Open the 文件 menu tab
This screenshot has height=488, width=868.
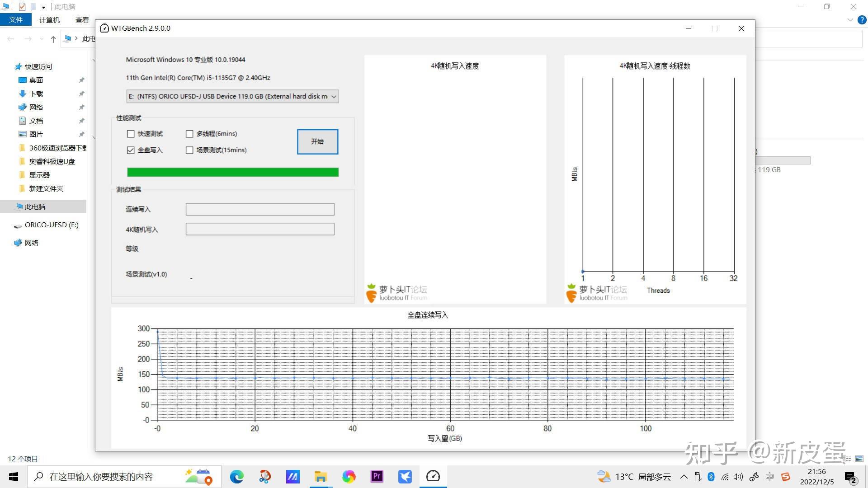pos(15,20)
